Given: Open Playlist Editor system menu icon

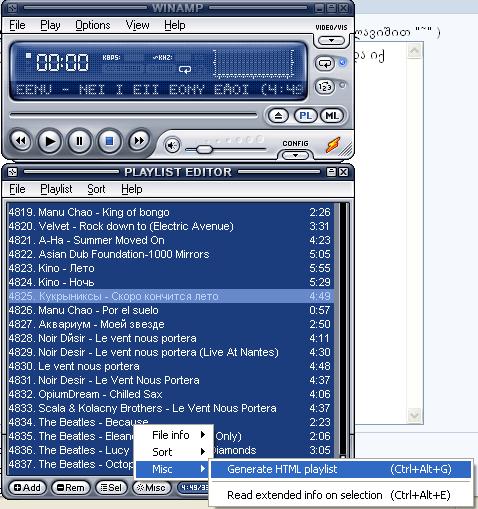Looking at the screenshot, I should (x=12, y=172).
